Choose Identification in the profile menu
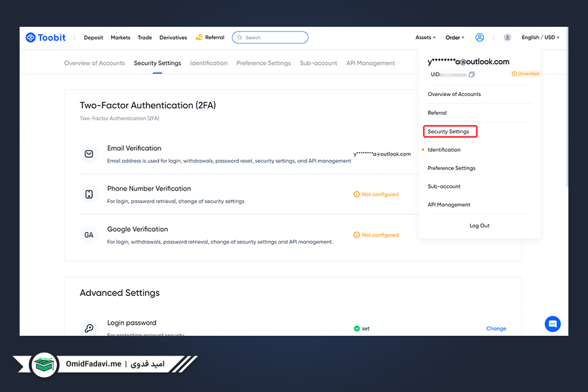This screenshot has height=392, width=588. (444, 150)
